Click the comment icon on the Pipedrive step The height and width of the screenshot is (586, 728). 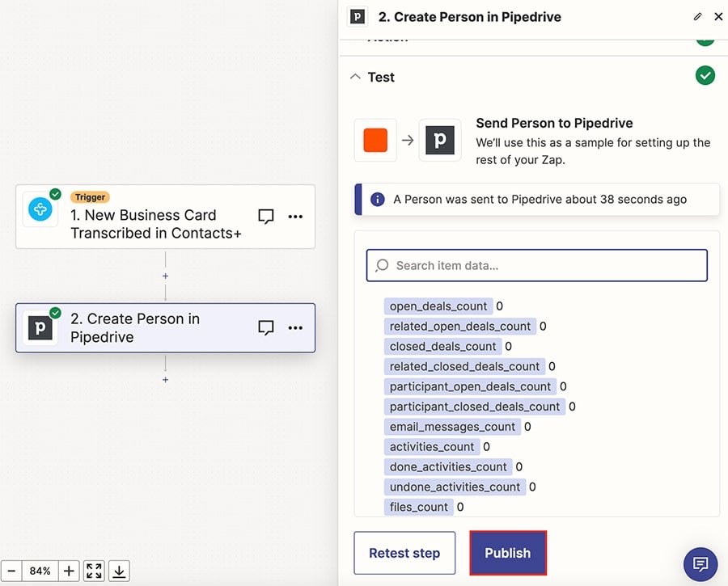coord(266,327)
